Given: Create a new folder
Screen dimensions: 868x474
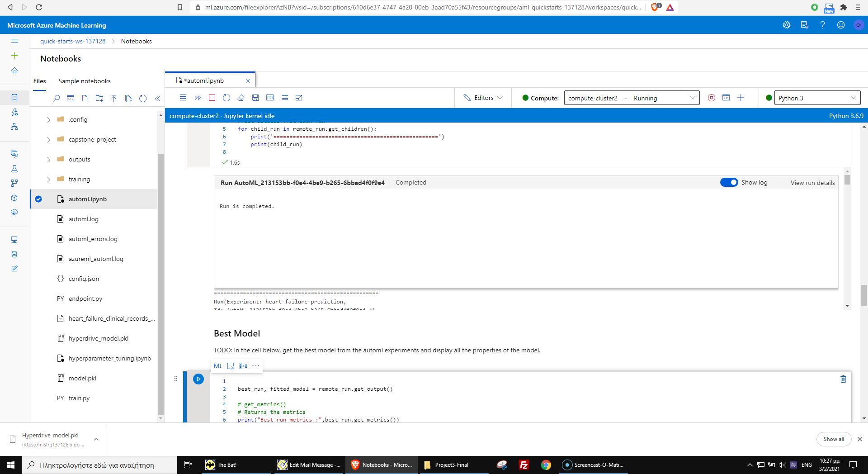Looking at the screenshot, I should coord(99,99).
